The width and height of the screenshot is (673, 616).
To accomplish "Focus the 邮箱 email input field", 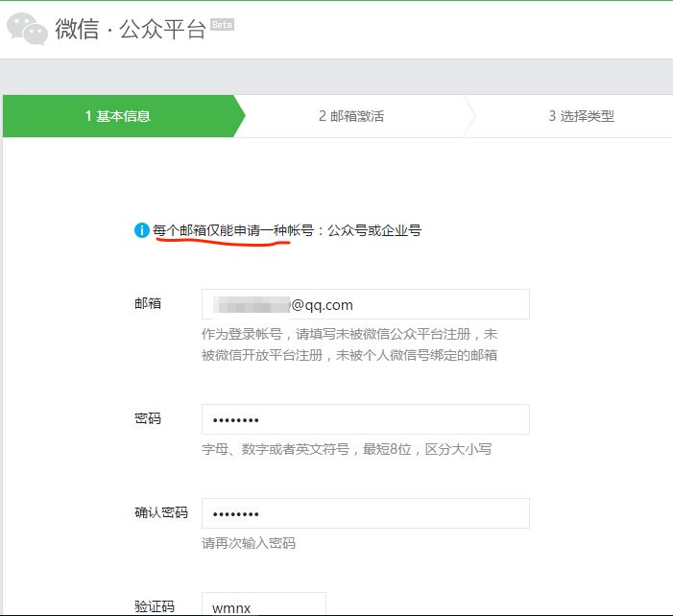I will click(x=366, y=304).
